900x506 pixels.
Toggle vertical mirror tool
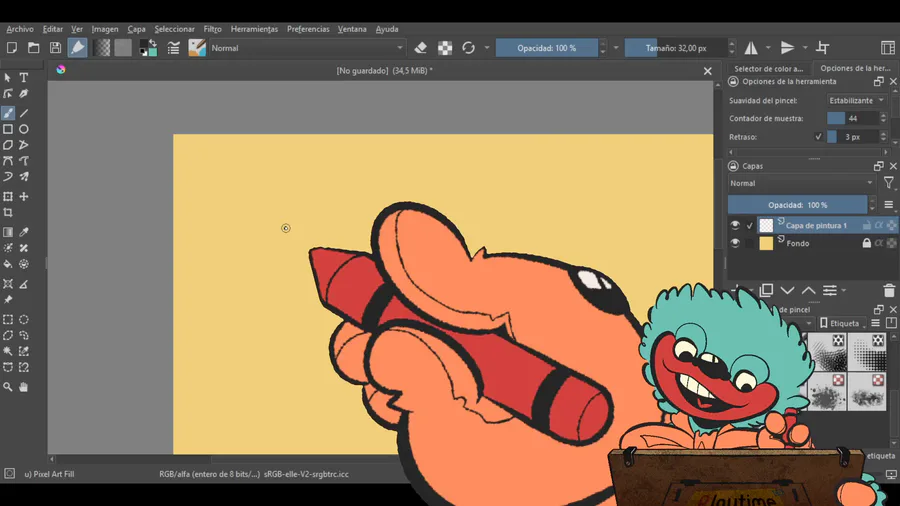788,48
